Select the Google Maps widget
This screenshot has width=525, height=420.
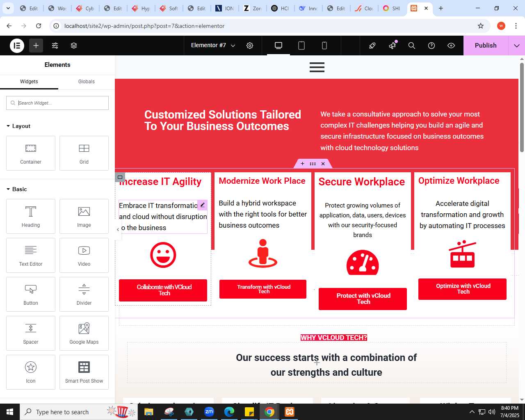click(84, 333)
